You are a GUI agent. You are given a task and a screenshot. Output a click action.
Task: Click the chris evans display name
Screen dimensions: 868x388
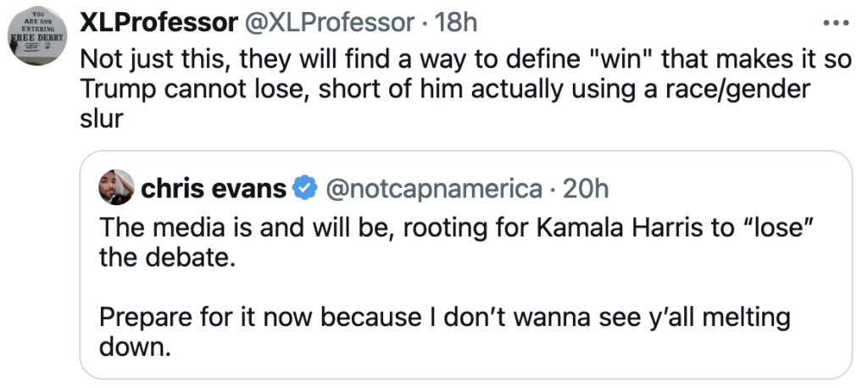click(213, 188)
